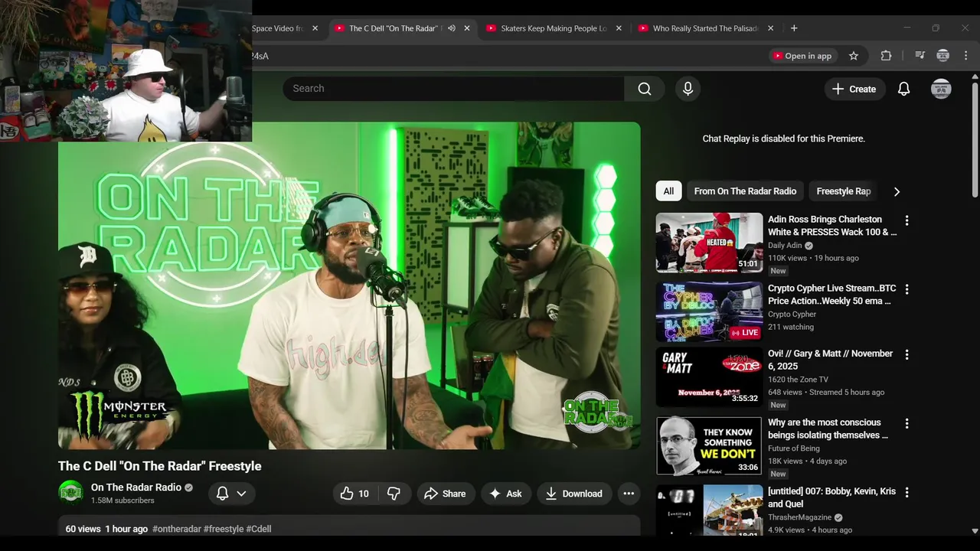Screen dimensions: 980x551
Task: Open Adin Ross Brings Charleston White thumbnail
Action: 709,243
